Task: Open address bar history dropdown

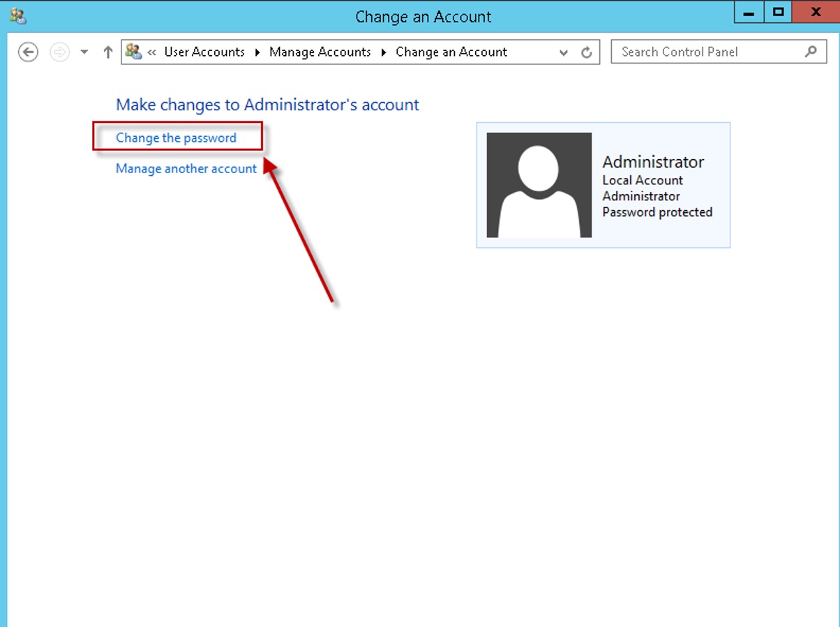Action: [564, 52]
